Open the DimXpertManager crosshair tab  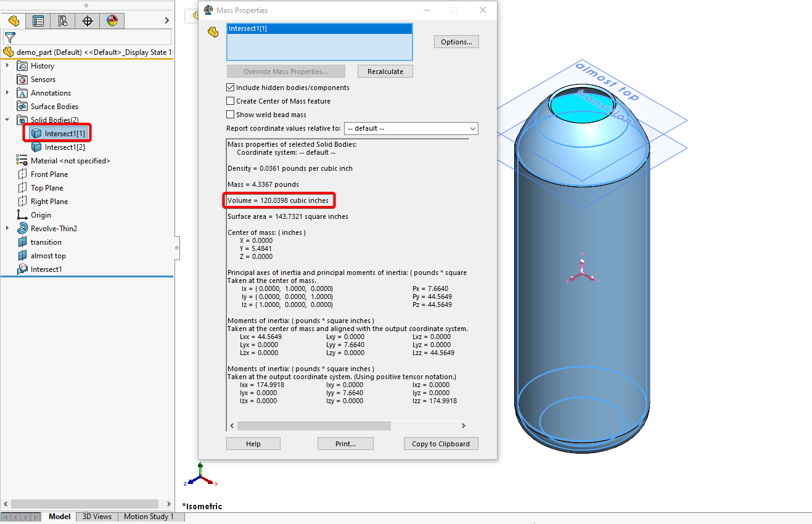(88, 21)
